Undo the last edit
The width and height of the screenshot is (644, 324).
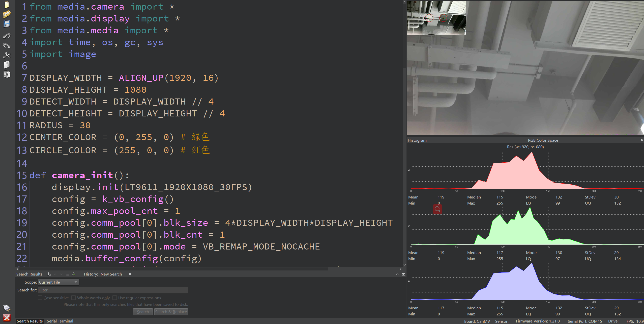point(7,36)
